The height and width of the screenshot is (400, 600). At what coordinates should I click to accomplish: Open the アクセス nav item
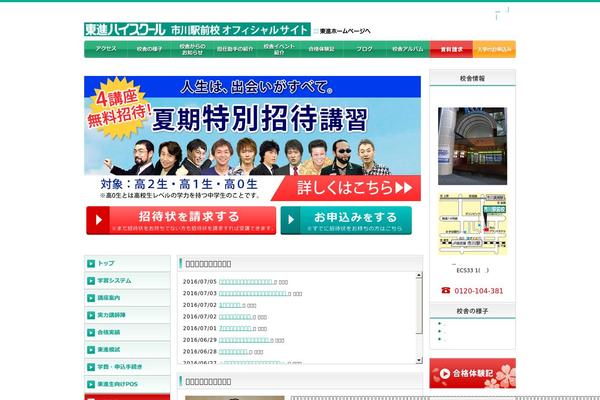[106, 49]
